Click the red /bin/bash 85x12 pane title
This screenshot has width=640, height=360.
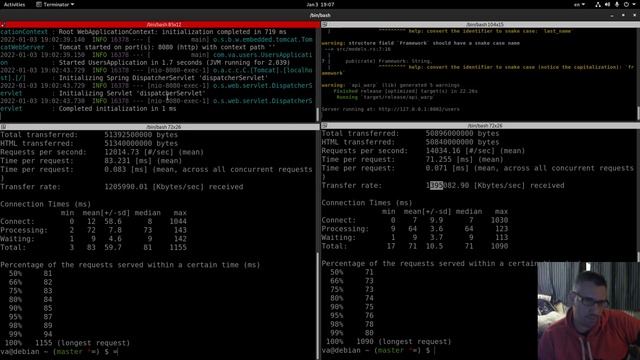(x=163, y=24)
